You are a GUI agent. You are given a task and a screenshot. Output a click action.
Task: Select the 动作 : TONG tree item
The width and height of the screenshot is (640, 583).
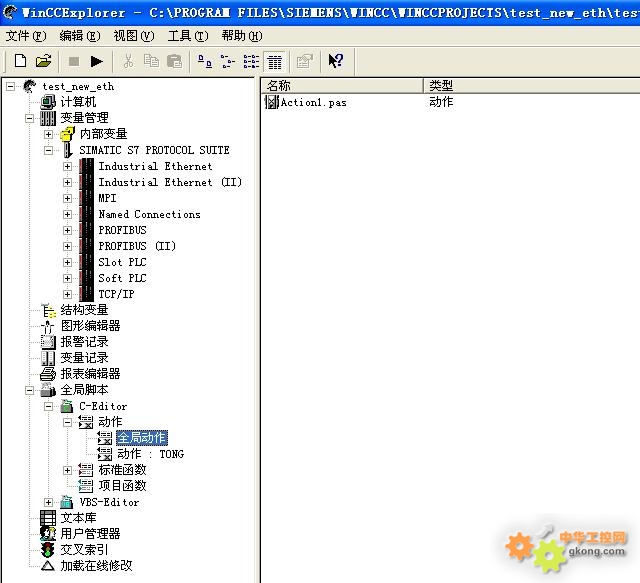coord(151,454)
